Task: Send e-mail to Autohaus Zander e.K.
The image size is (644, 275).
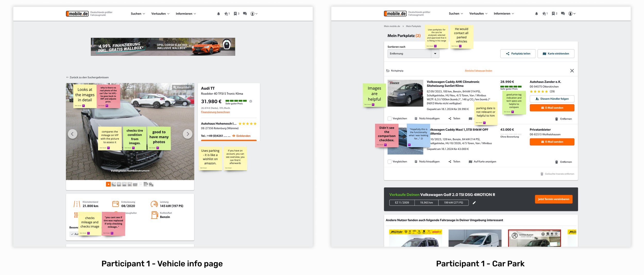Action: click(552, 108)
